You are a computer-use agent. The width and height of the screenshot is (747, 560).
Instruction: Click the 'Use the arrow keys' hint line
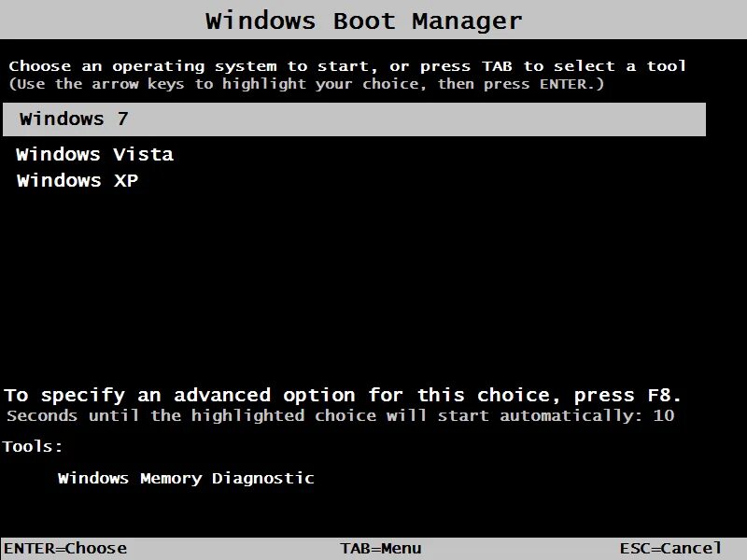(x=306, y=84)
